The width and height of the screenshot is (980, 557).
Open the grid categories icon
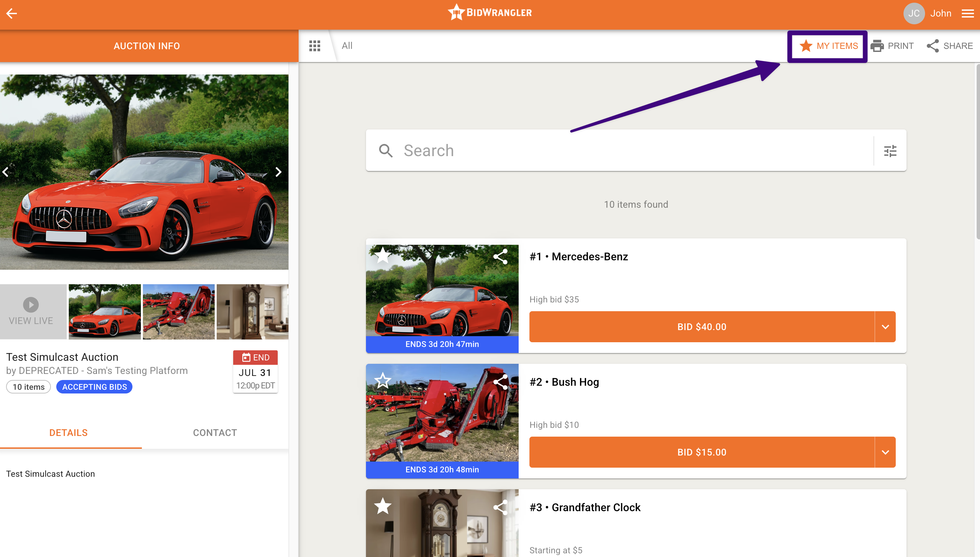(x=314, y=46)
